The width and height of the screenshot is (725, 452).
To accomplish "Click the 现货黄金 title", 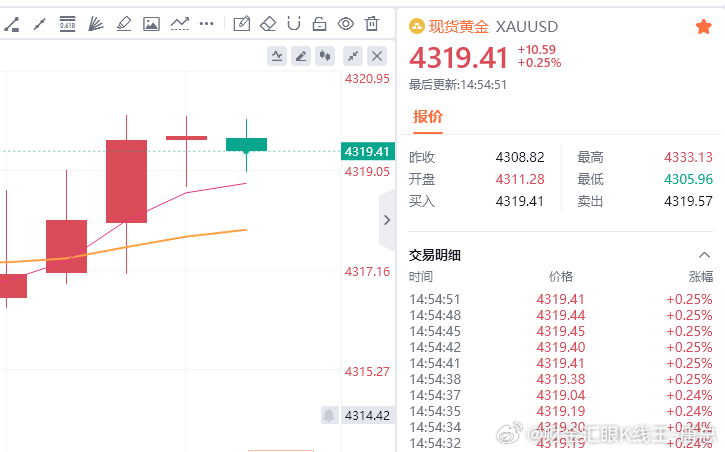I will click(459, 26).
